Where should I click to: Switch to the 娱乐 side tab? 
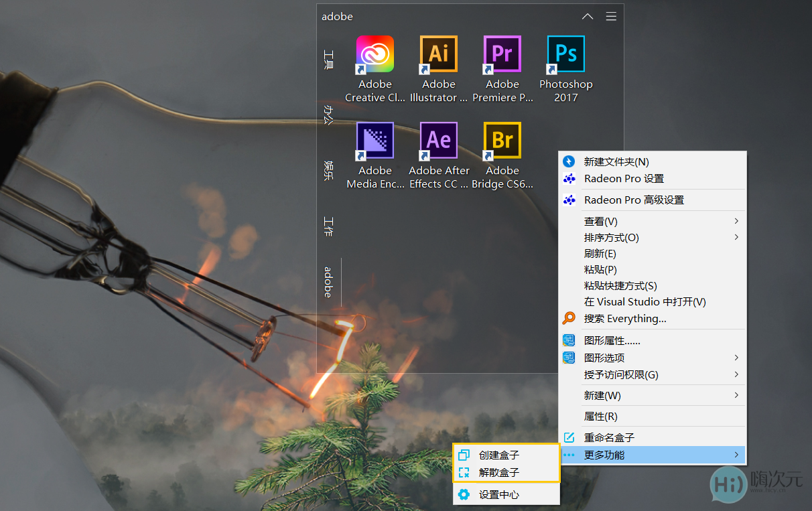point(328,170)
